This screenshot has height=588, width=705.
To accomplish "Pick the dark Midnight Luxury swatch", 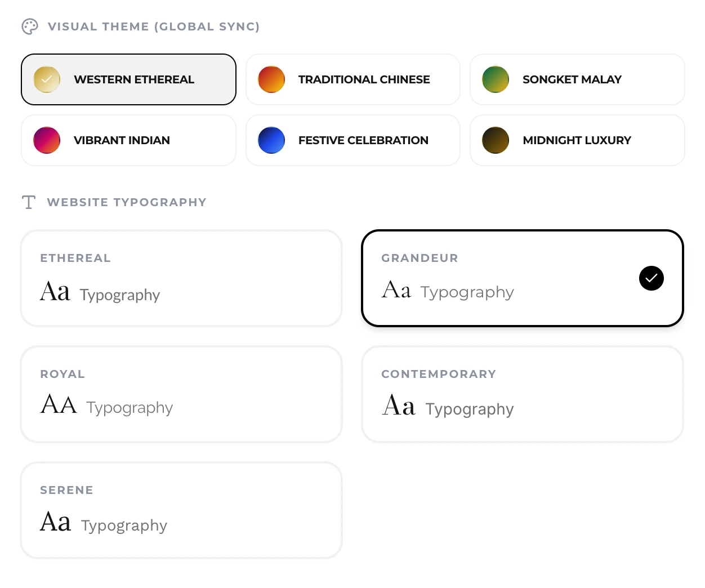I will coord(496,140).
